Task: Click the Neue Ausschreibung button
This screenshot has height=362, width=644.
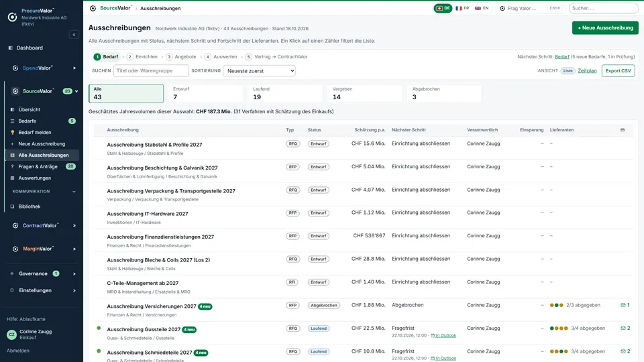Action: tap(605, 27)
